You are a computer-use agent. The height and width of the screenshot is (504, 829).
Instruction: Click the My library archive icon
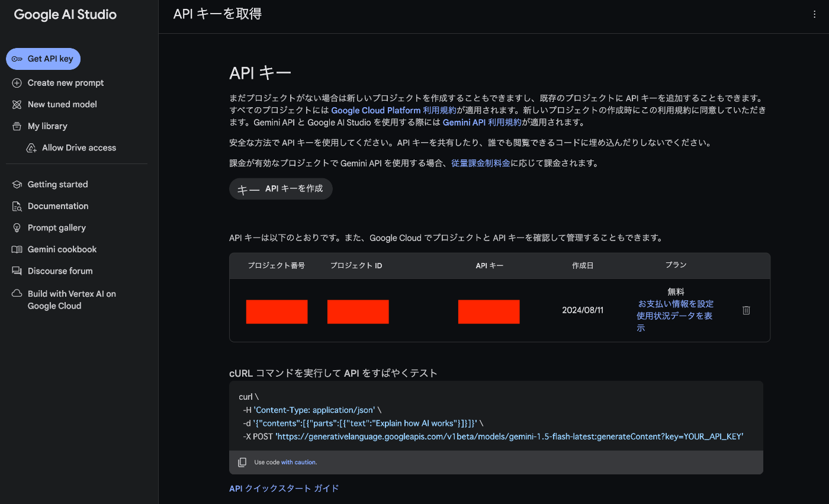(x=17, y=126)
